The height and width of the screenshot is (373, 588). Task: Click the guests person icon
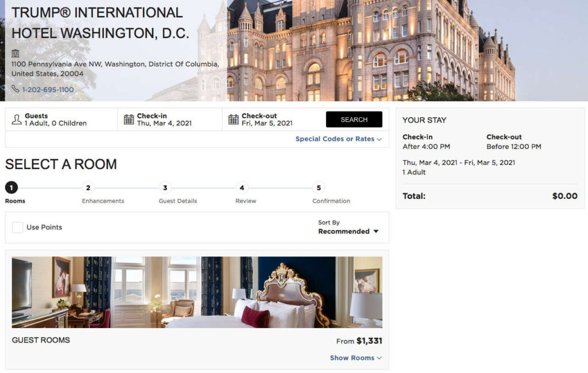click(17, 120)
